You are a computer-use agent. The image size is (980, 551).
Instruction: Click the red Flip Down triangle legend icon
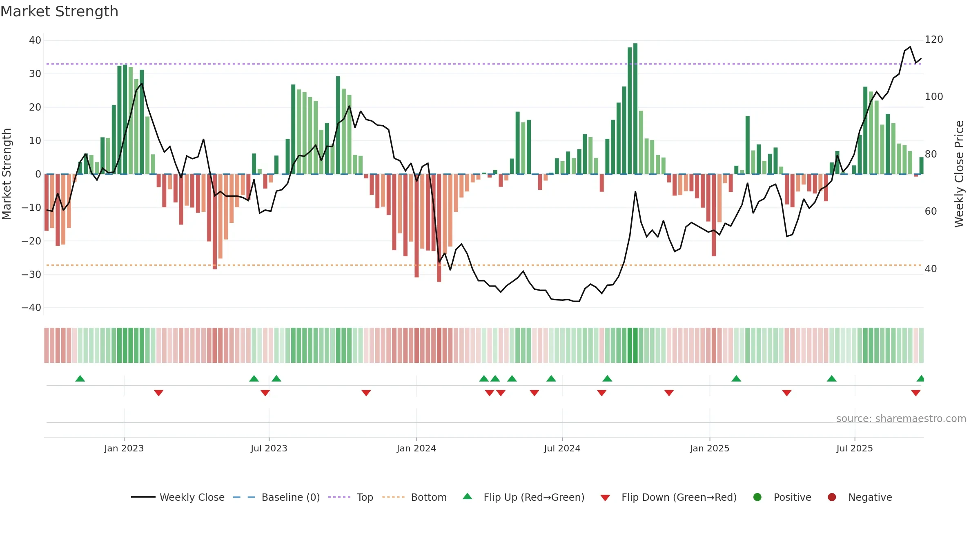[x=605, y=498]
